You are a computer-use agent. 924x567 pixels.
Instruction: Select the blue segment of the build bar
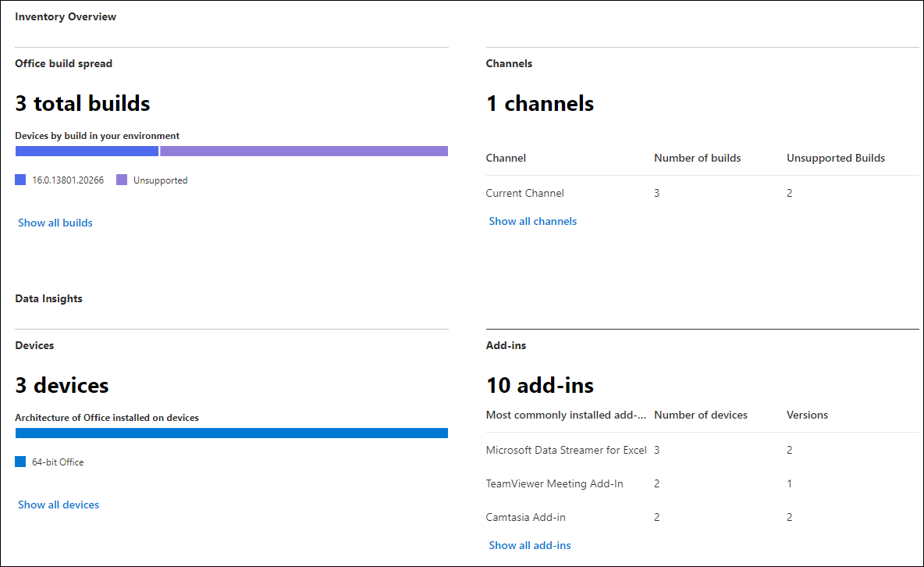point(87,151)
